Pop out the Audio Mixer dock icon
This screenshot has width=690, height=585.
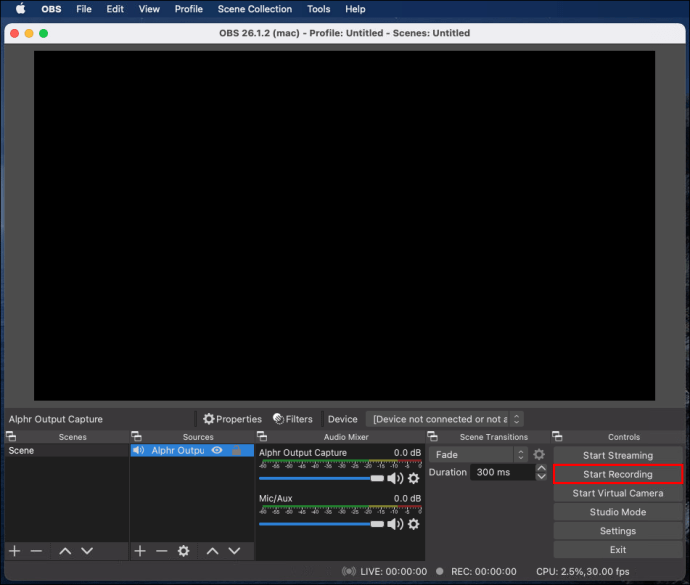[262, 436]
